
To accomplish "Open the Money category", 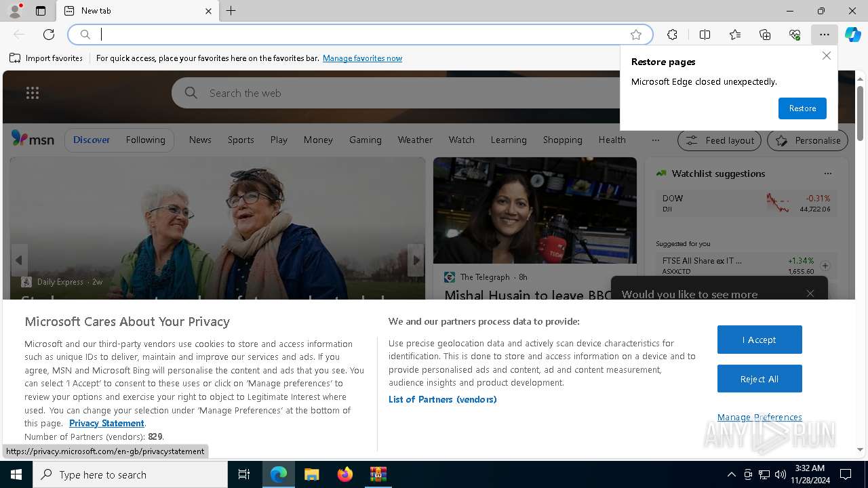I will [x=318, y=140].
